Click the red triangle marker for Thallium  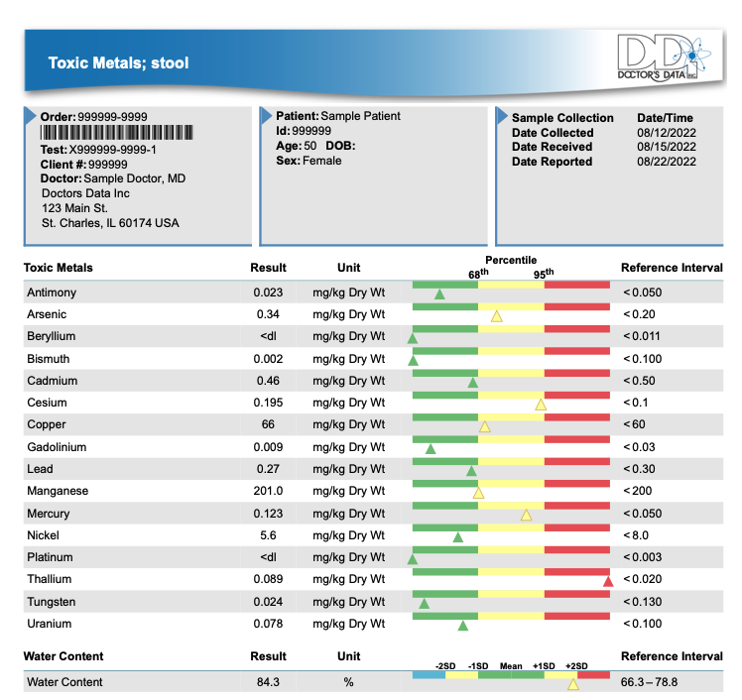608,582
